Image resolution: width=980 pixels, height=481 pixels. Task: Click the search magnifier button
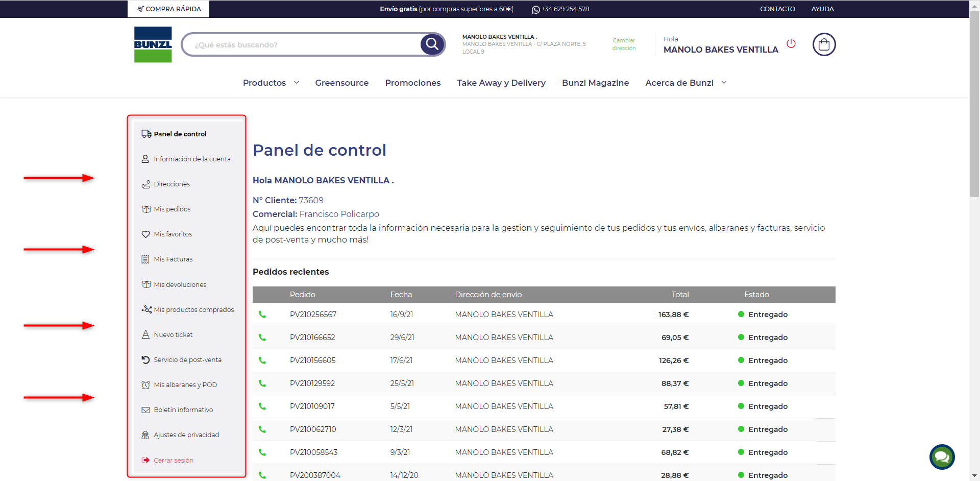(x=432, y=44)
